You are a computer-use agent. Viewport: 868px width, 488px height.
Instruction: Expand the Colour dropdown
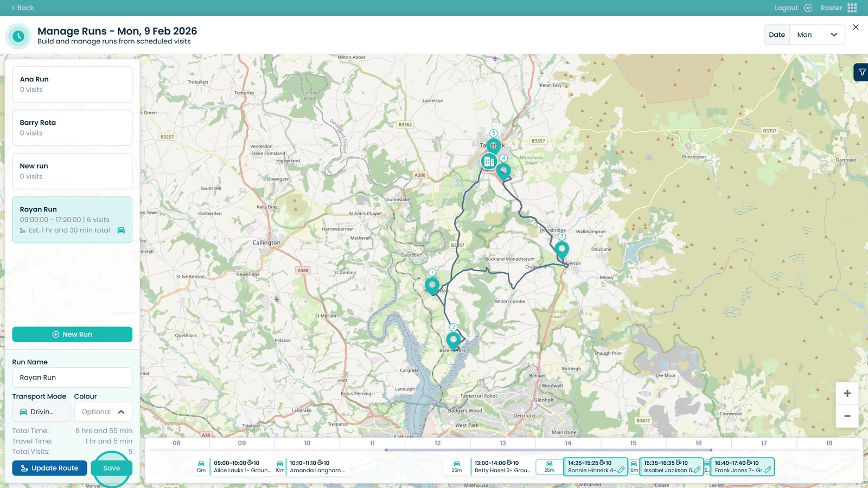point(103,412)
